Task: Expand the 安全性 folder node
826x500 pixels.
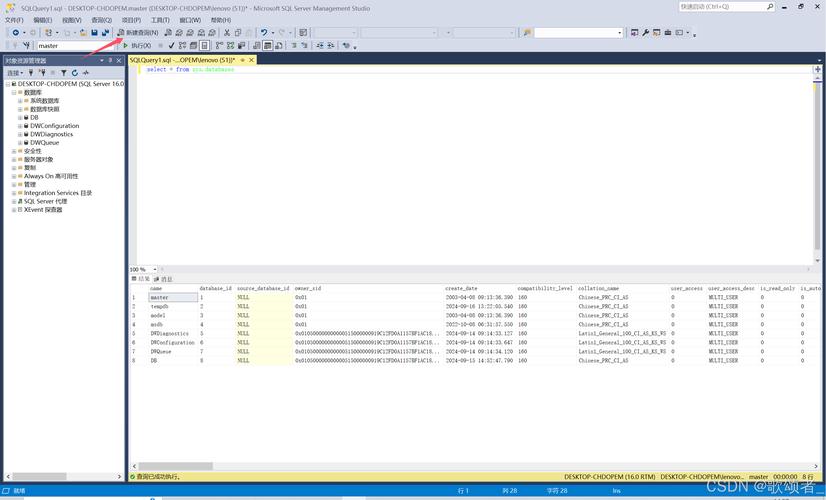Action: click(14, 151)
